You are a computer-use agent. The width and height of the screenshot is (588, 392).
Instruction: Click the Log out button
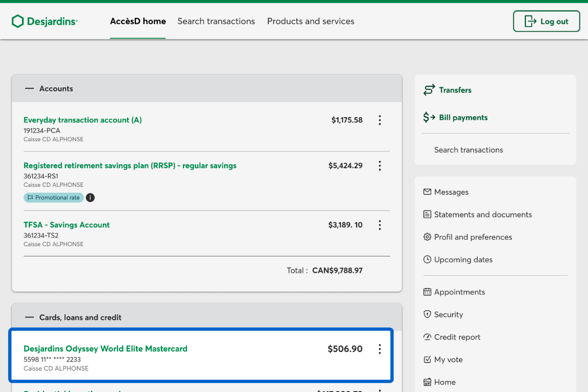546,21
